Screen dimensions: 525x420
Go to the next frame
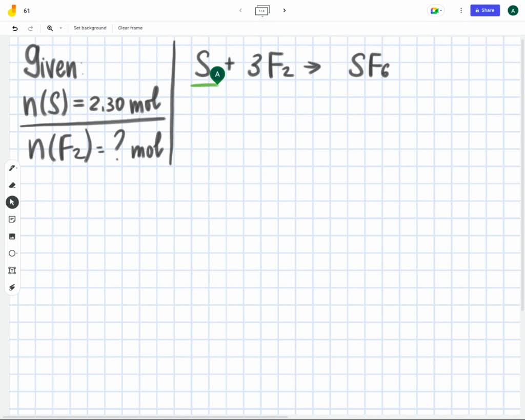(285, 10)
